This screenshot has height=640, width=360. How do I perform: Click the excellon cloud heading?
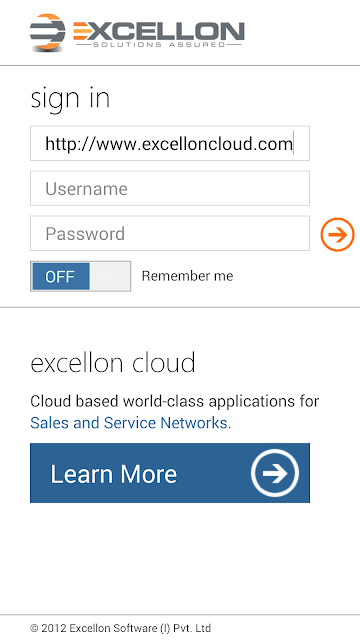pos(113,362)
